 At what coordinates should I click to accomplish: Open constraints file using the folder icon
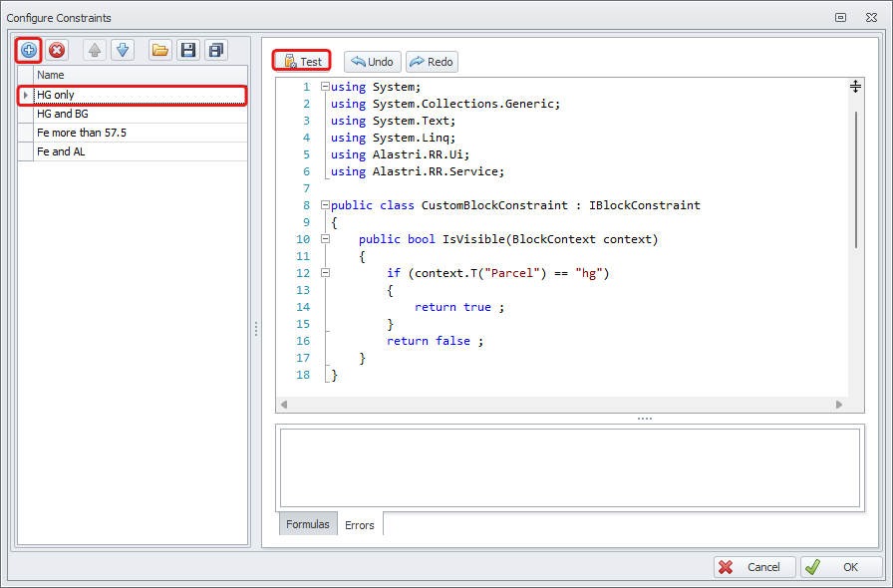tap(159, 50)
